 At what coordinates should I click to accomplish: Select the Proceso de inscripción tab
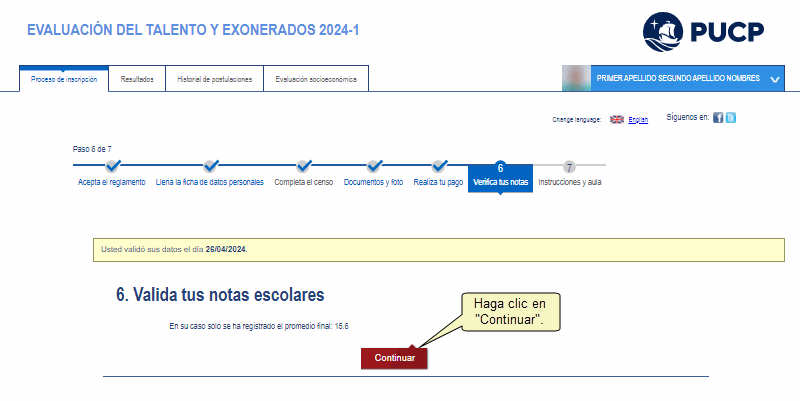(64, 79)
